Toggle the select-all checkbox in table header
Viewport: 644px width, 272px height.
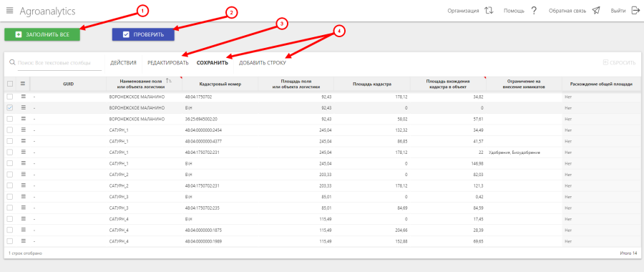click(10, 84)
